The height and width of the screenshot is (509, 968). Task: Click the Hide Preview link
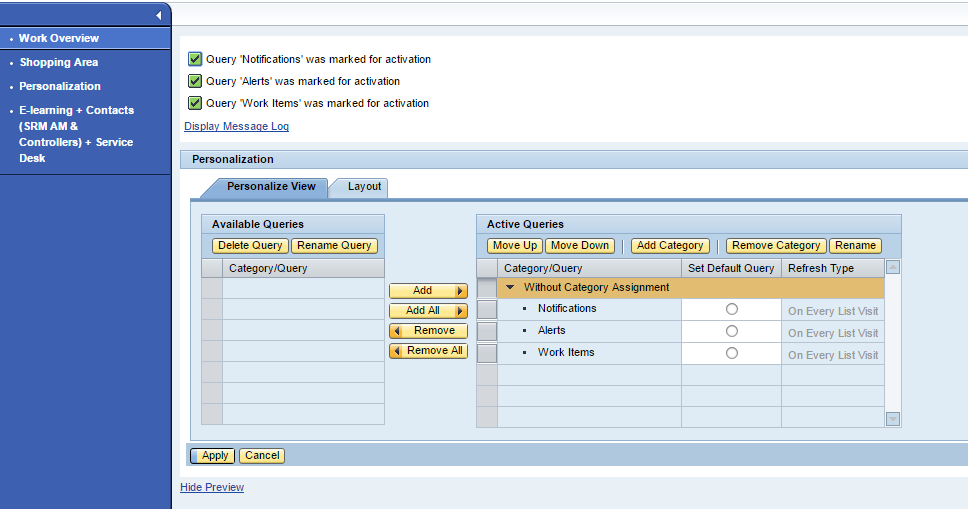point(212,487)
